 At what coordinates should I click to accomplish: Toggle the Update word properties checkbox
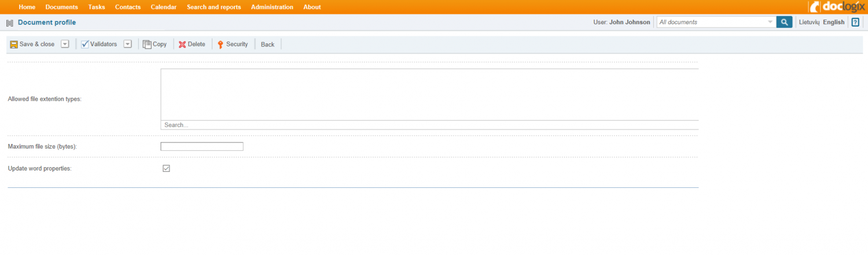pyautogui.click(x=166, y=168)
